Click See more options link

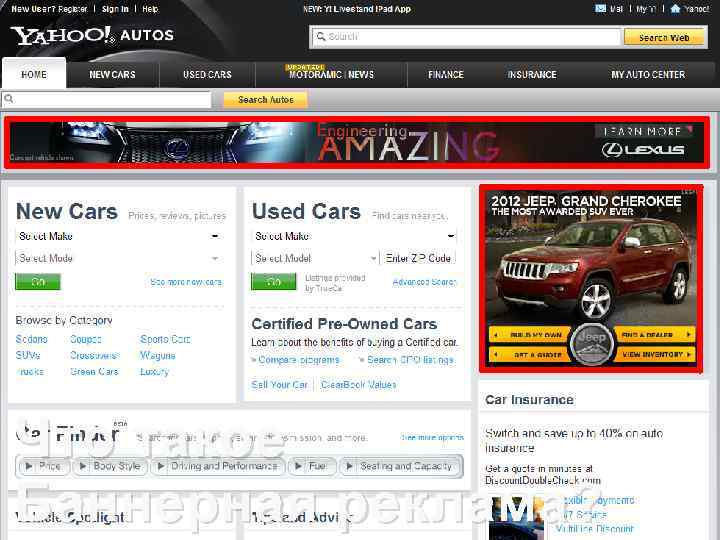coord(432,438)
